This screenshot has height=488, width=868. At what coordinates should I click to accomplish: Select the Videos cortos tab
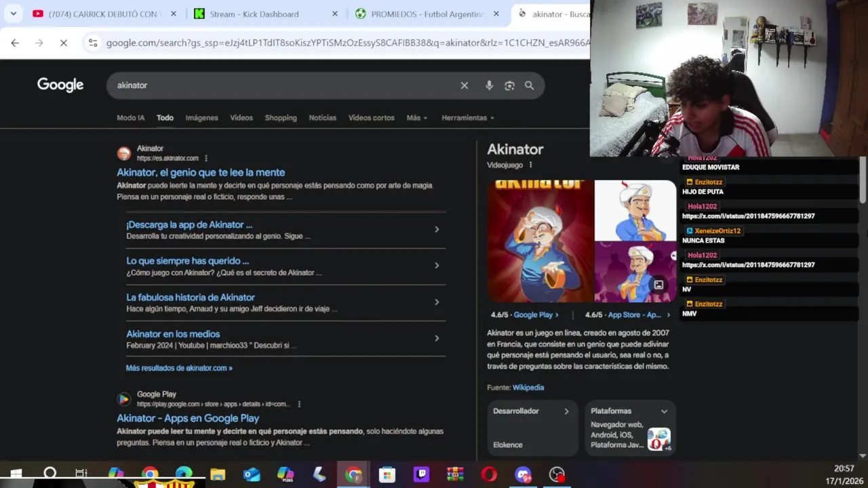372,118
